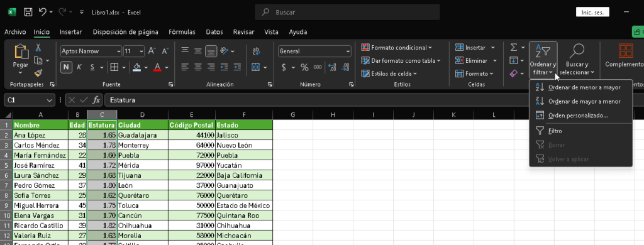Screen dimensions: 644x245
Task: Open the font size dropdown
Action: coord(142,52)
